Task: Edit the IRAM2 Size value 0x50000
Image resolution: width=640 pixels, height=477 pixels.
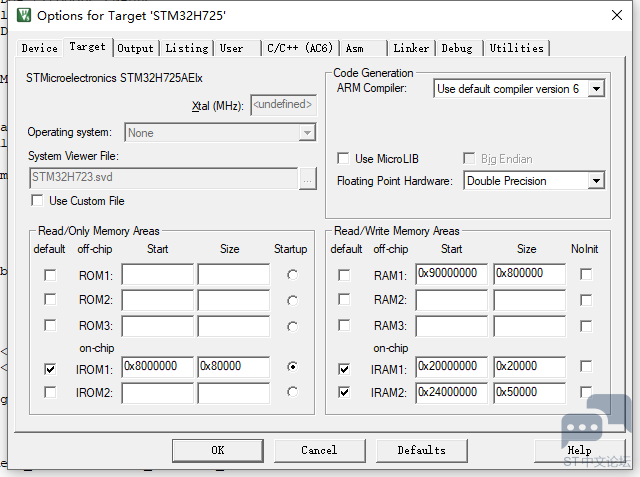Action: 529,393
